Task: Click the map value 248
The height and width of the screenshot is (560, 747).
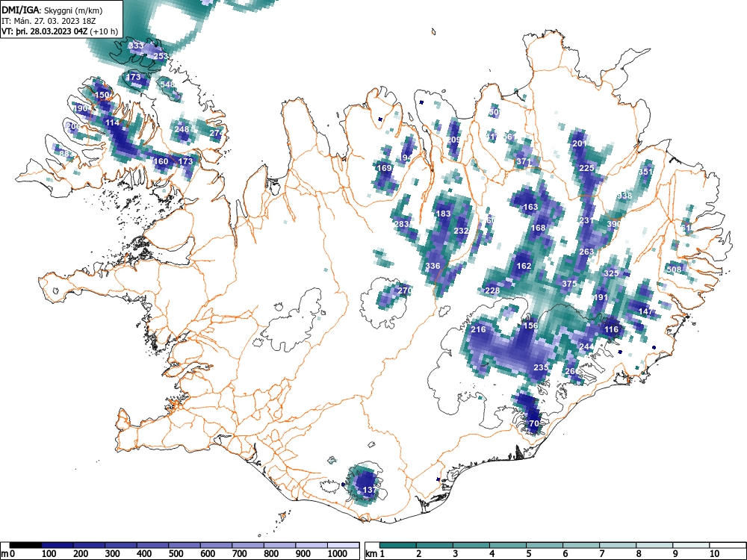Action: coord(182,129)
